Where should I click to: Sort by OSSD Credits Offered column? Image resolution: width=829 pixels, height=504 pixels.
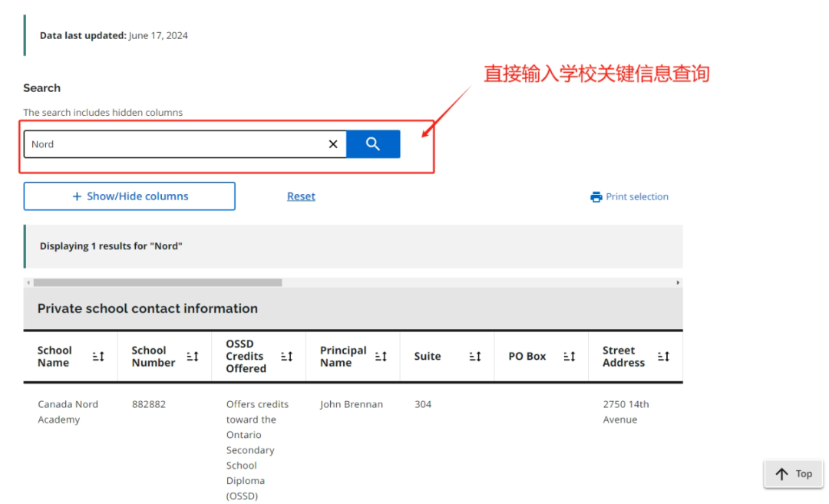pyautogui.click(x=286, y=357)
